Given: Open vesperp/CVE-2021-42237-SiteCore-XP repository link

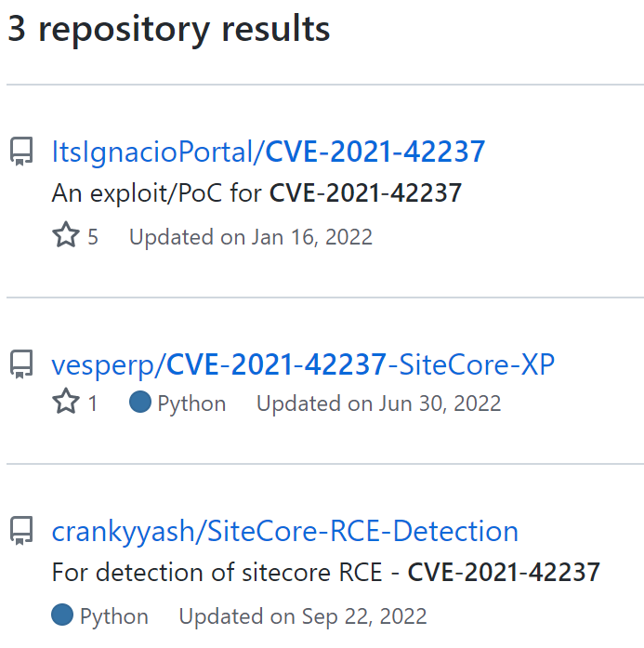Looking at the screenshot, I should 303,365.
